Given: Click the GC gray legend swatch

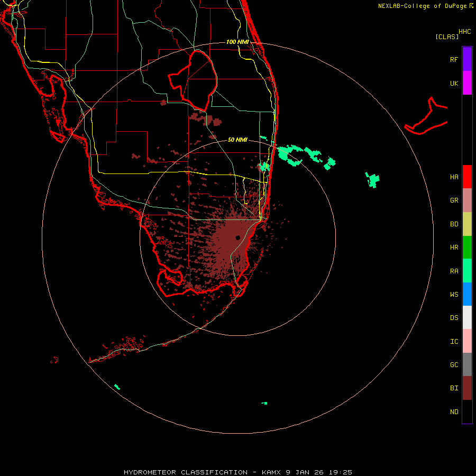Looking at the screenshot, I should point(467,364).
